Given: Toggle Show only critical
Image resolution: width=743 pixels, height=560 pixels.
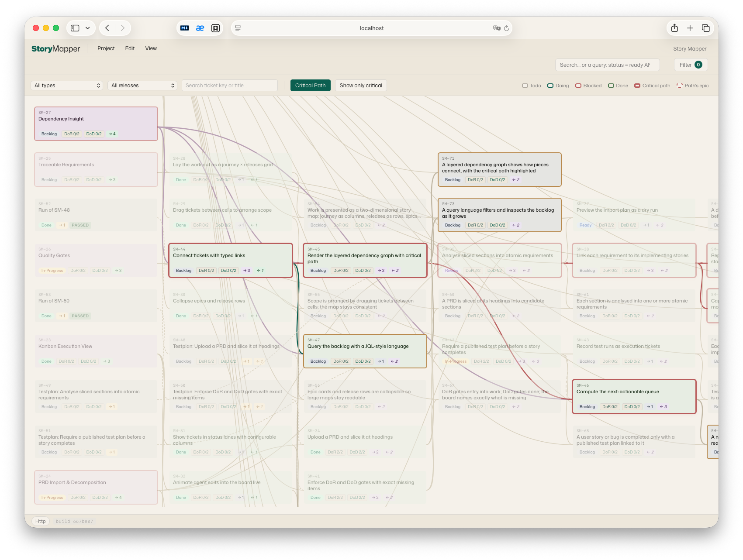Looking at the screenshot, I should click(x=361, y=86).
